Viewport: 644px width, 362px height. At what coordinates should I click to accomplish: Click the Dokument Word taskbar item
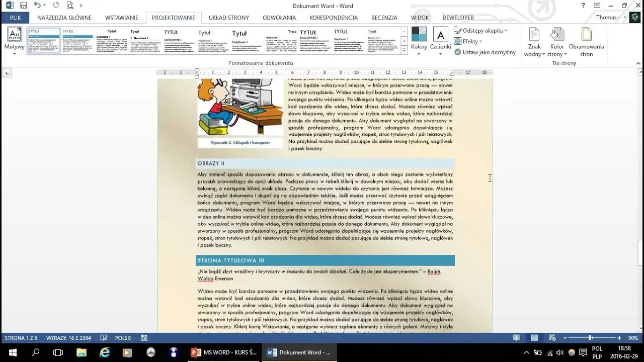click(x=299, y=352)
